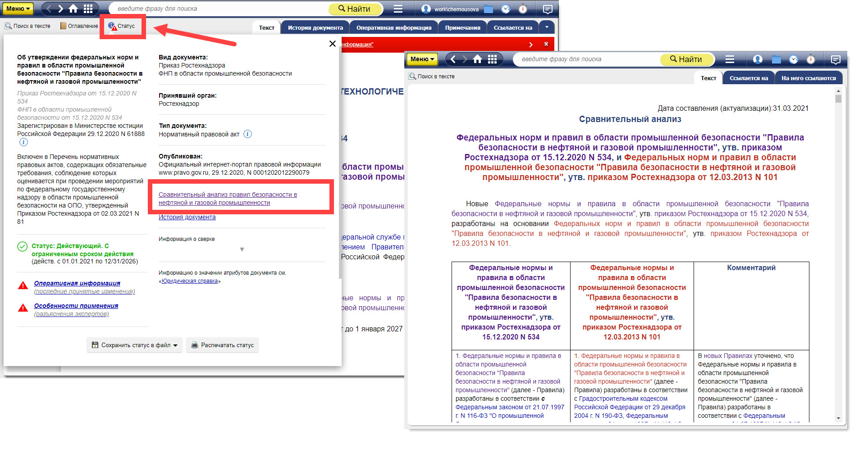Open the На него ссылаются tab
The image size is (868, 457).
tap(808, 78)
